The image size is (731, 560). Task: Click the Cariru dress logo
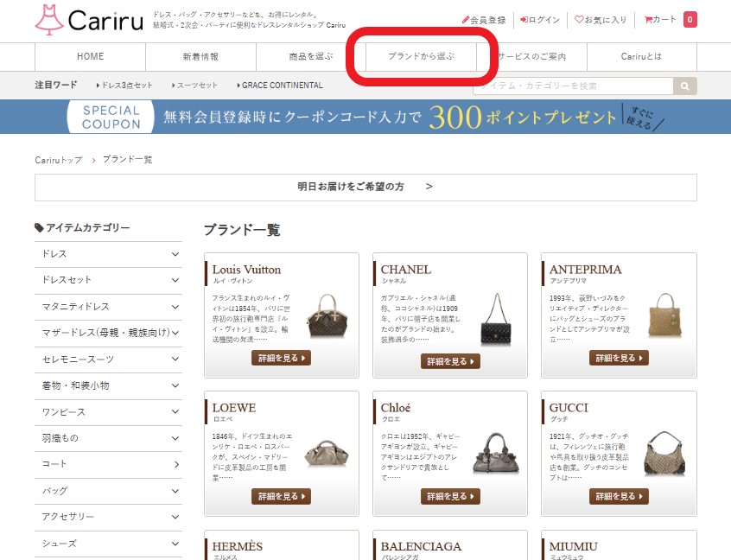pos(89,20)
